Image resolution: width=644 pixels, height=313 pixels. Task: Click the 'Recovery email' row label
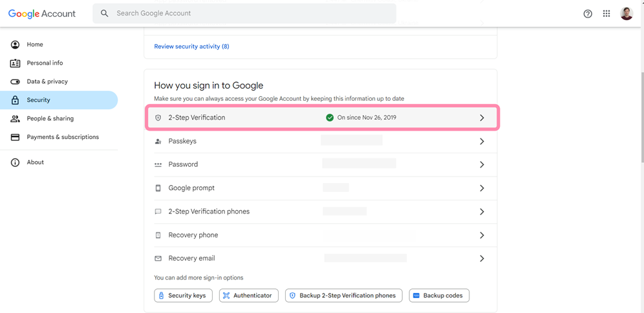[192, 259]
